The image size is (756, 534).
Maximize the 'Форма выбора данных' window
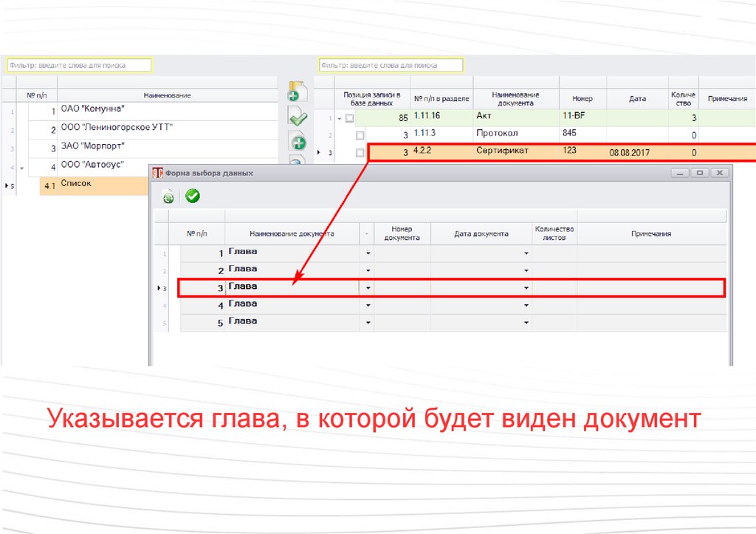pos(701,173)
